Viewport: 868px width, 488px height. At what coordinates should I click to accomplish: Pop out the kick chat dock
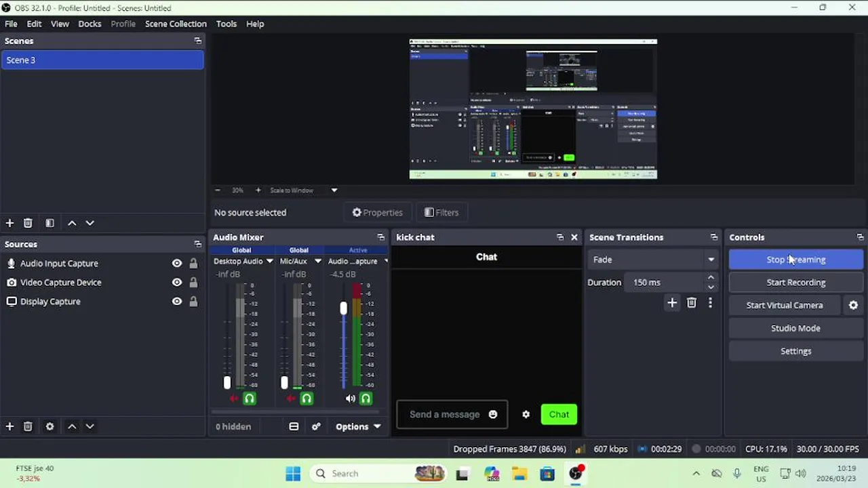pyautogui.click(x=560, y=237)
